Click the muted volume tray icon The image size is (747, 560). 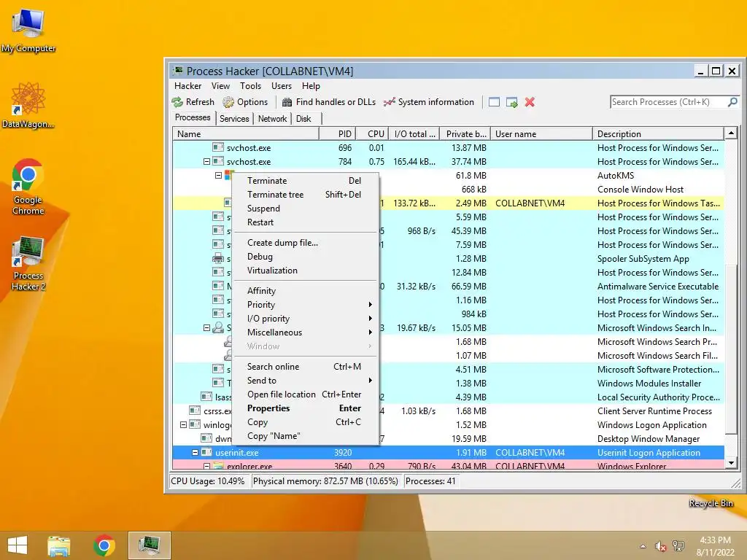(660, 546)
